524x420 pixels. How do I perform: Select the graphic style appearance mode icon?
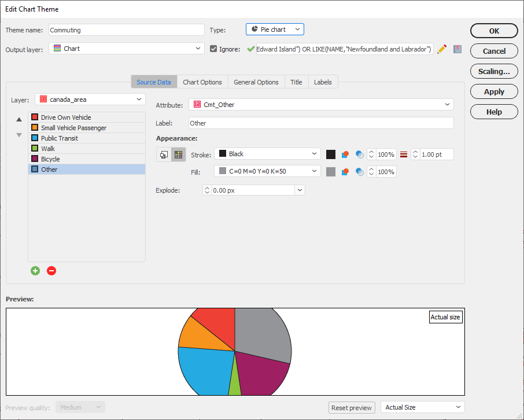164,154
